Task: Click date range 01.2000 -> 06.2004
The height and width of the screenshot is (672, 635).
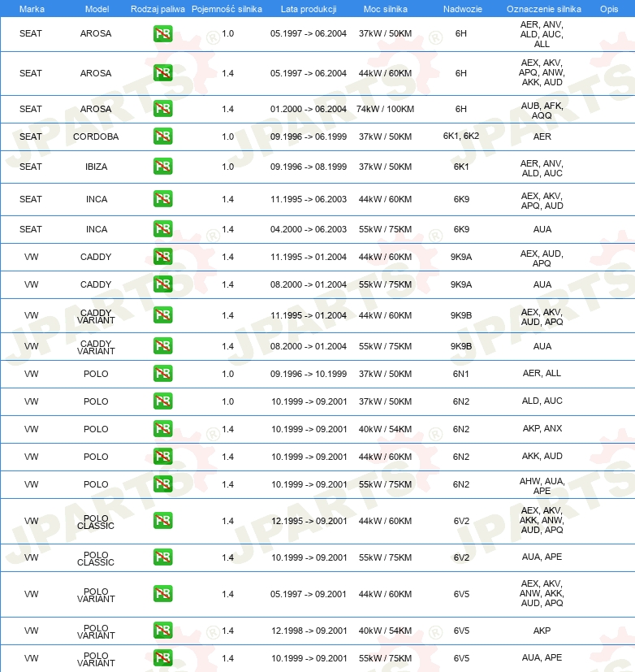Action: tap(309, 109)
